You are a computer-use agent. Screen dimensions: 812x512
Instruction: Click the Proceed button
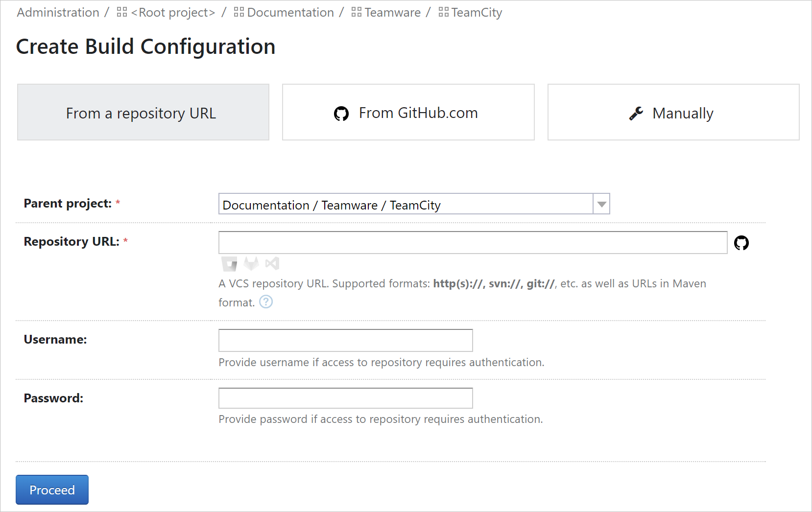(x=52, y=489)
